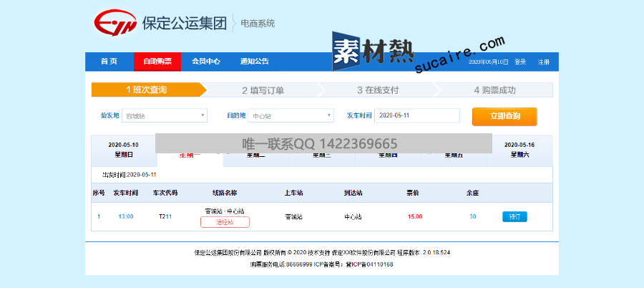Open the 通知公告 menu
Viewport: 644px width, 288px height.
click(255, 62)
